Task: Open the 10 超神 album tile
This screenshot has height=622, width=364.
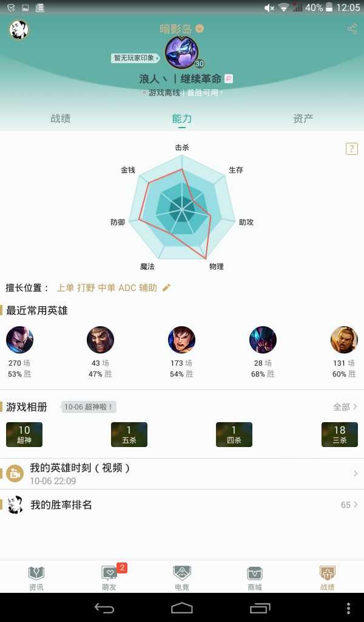Action: (24, 434)
